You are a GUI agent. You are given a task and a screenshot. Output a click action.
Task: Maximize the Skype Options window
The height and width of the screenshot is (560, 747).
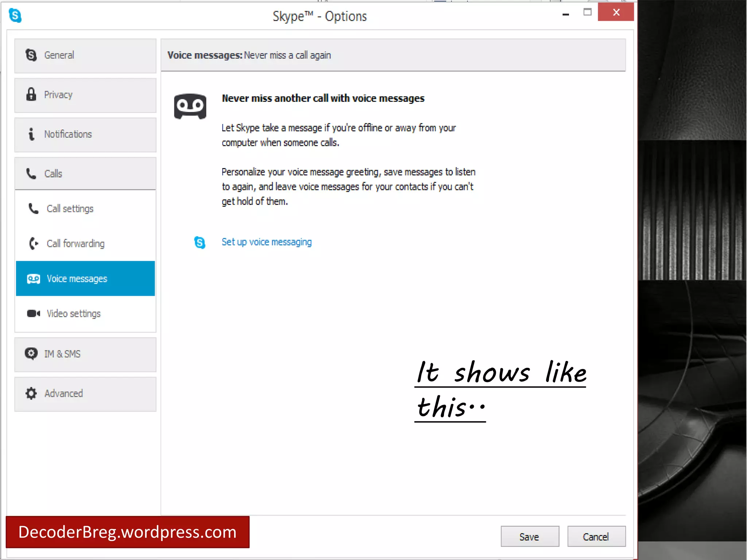[587, 12]
